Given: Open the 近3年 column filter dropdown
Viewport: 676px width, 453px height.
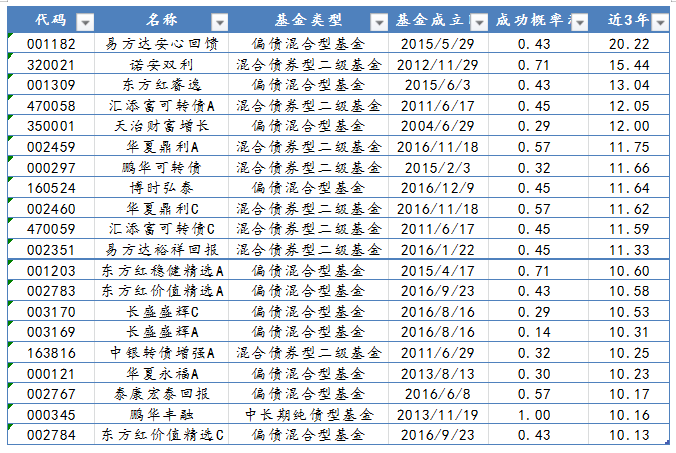Looking at the screenshot, I should pos(660,22).
